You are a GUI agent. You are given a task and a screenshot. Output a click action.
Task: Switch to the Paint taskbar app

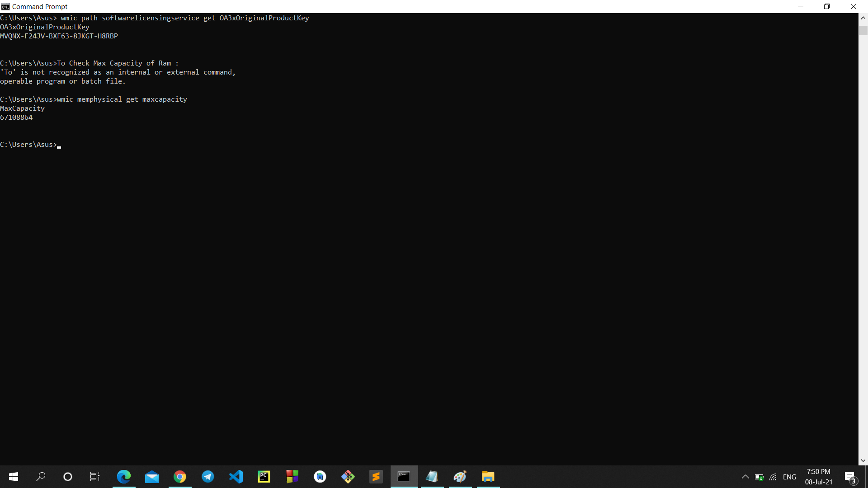click(460, 477)
